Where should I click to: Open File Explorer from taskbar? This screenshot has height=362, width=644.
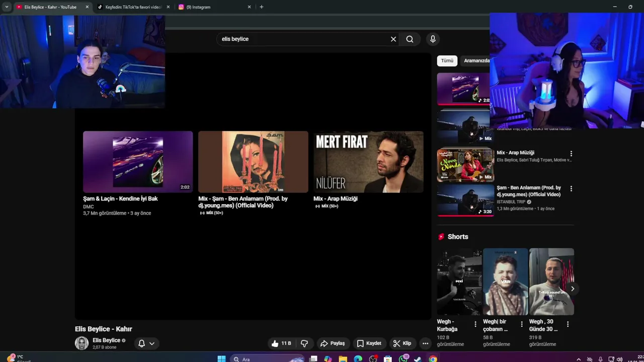tap(343, 359)
